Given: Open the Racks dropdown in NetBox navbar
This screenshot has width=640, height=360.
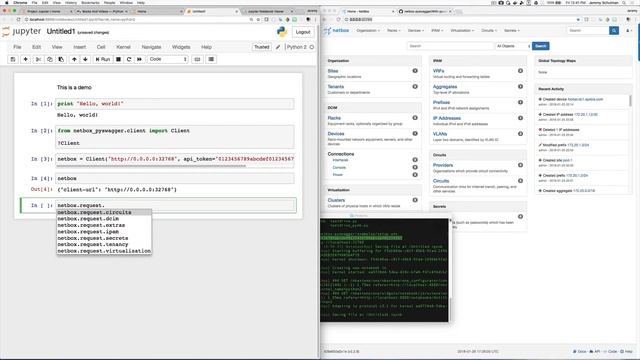Looking at the screenshot, I should (x=393, y=31).
